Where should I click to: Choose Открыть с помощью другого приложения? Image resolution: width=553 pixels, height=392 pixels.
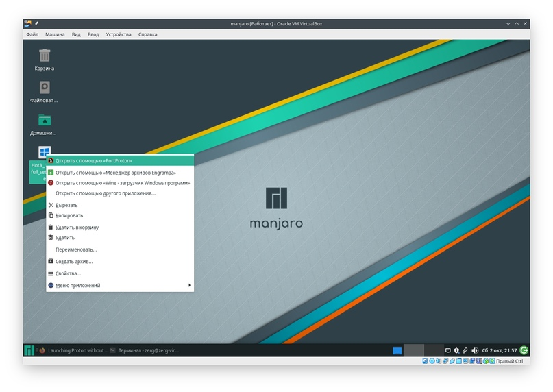[120, 193]
